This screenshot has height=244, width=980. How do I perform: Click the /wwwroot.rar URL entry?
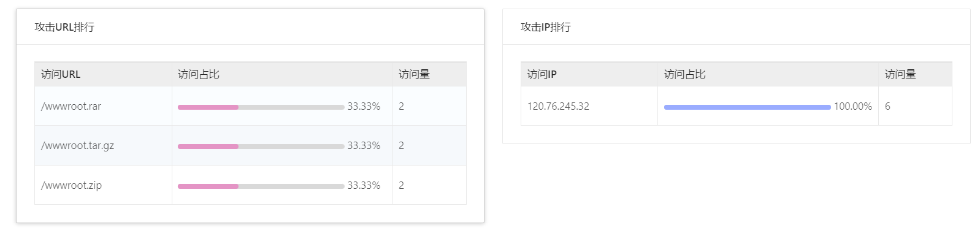click(71, 106)
